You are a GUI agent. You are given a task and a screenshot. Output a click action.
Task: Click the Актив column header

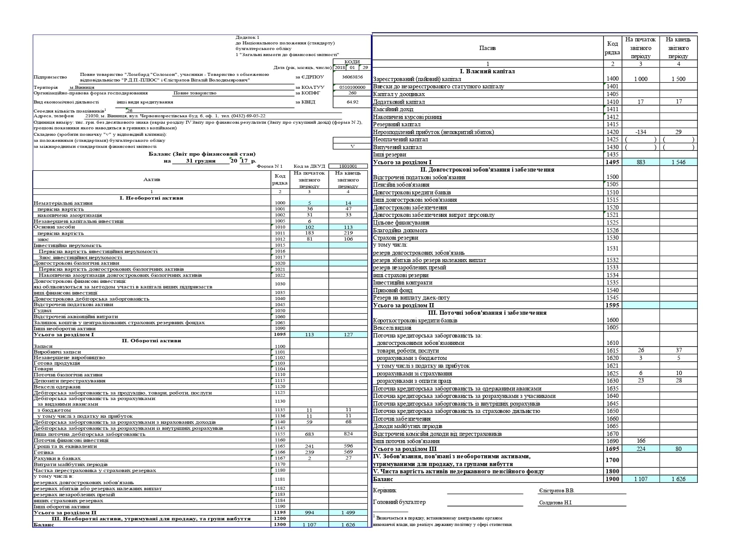(x=152, y=179)
